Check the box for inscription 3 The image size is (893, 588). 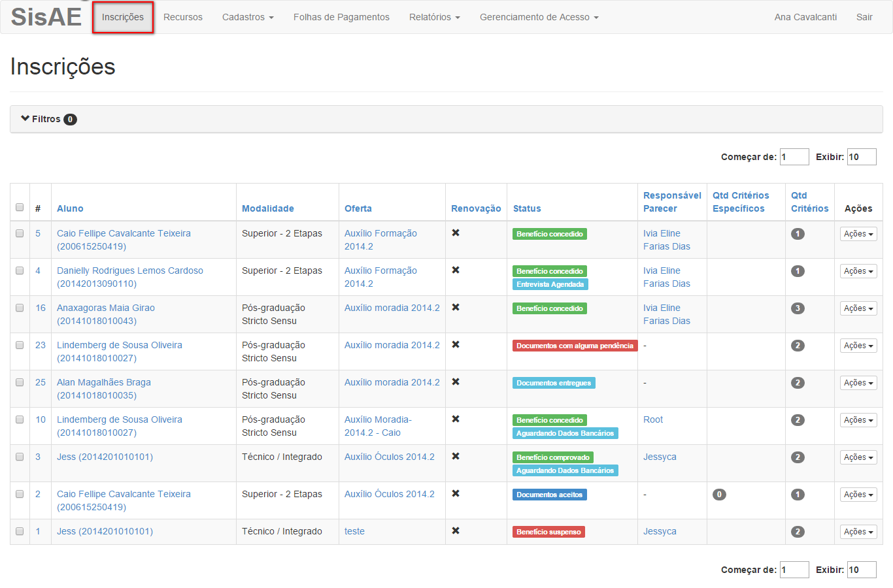tap(20, 457)
